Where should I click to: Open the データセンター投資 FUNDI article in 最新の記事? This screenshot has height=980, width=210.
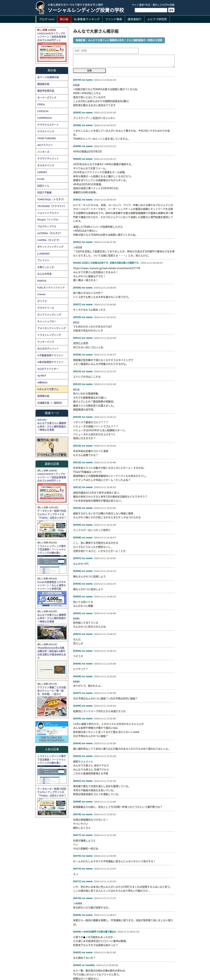coord(52,514)
